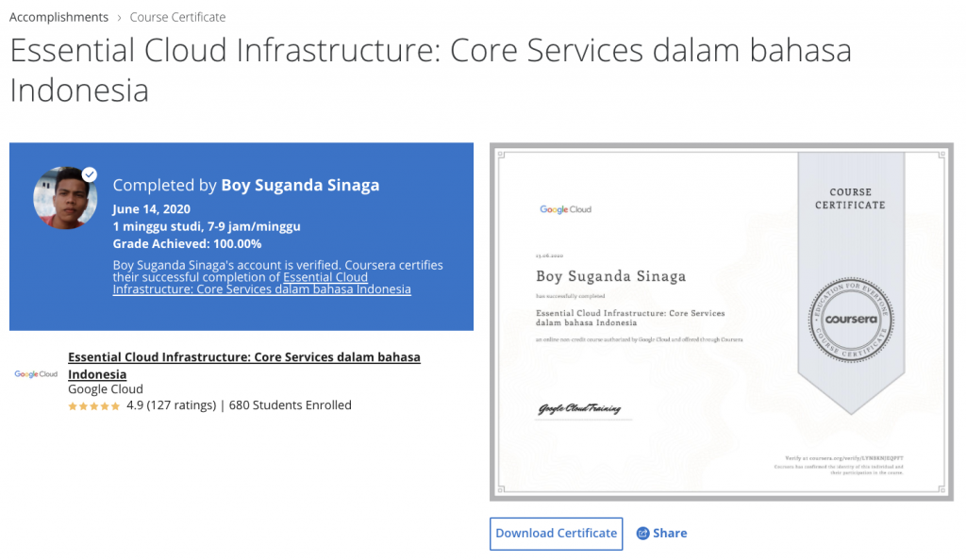Select the 4.9 (127 ratings) text

pos(172,405)
